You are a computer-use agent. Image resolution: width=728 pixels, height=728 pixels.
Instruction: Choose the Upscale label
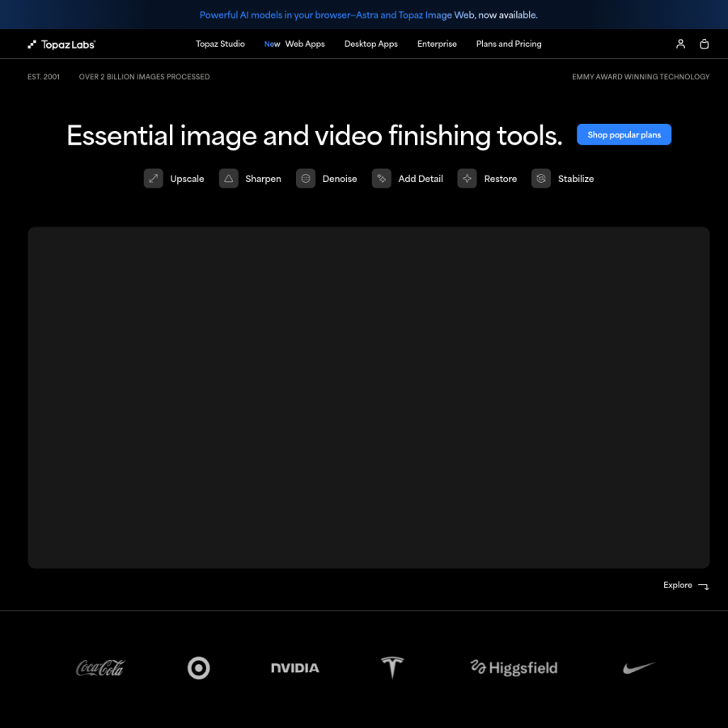click(x=187, y=179)
